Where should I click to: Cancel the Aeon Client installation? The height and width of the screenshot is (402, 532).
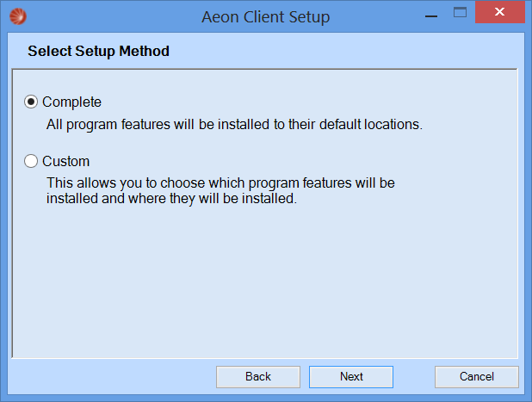pyautogui.click(x=477, y=376)
